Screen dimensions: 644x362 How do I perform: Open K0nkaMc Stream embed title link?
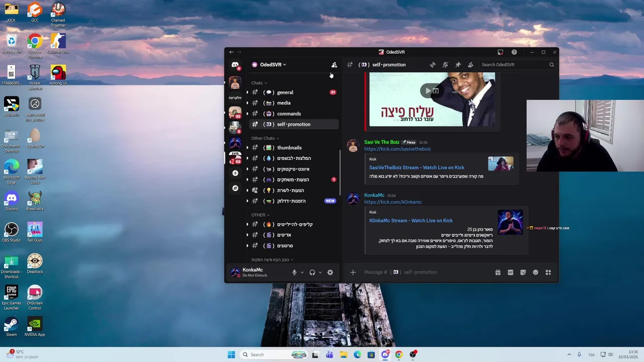pos(411,221)
